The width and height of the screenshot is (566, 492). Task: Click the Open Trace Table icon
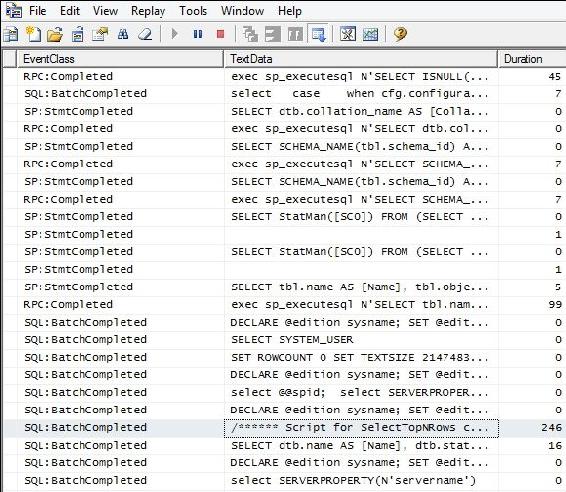[x=77, y=35]
